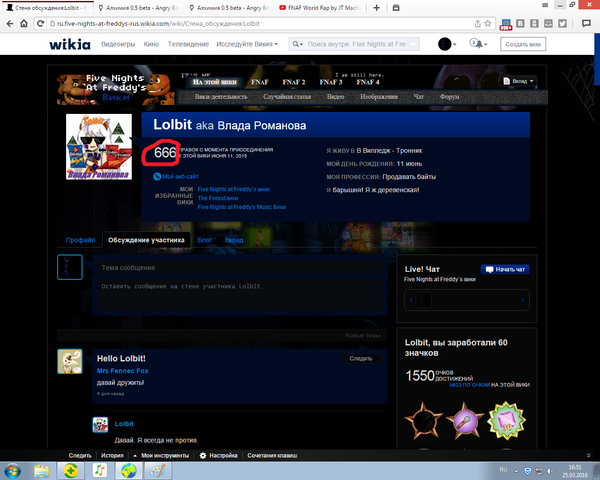Open the VK extension icon
The width and height of the screenshot is (600, 480).
pyautogui.click(x=520, y=24)
